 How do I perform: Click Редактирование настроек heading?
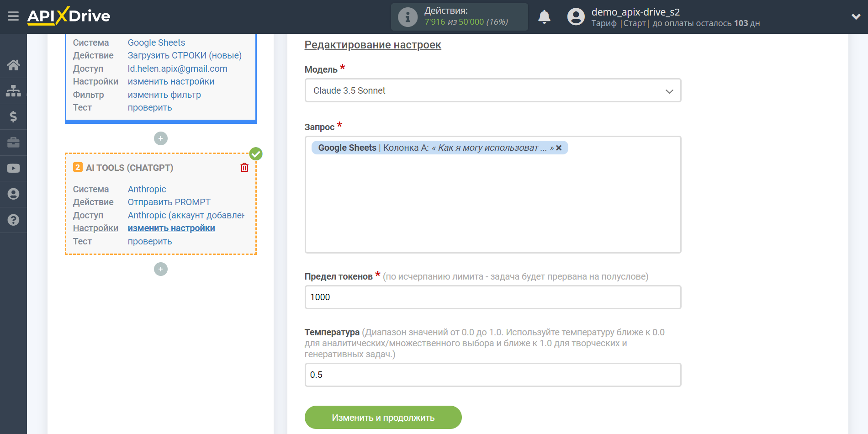click(x=373, y=45)
